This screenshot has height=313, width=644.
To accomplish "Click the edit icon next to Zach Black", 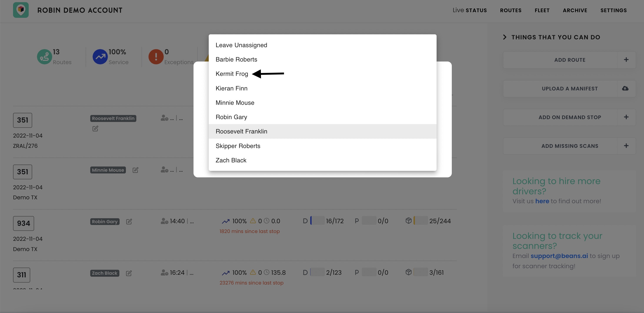I will (x=129, y=273).
